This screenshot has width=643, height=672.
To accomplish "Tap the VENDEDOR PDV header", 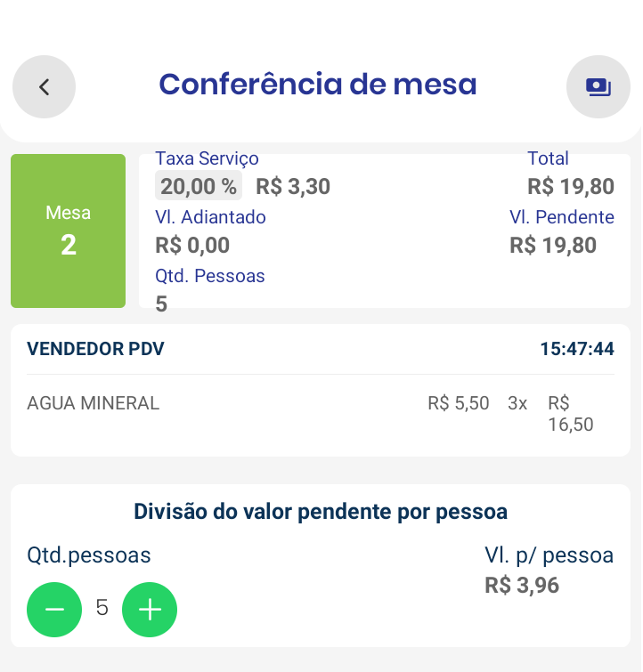I will pyautogui.click(x=96, y=349).
